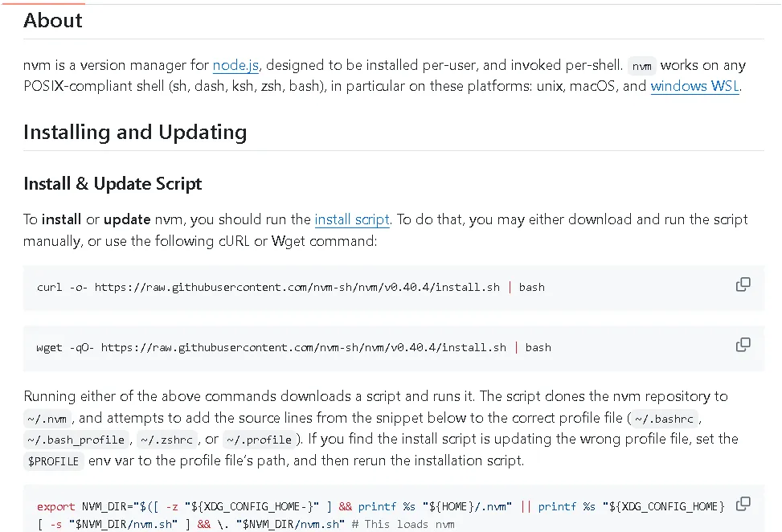Open the node.js link
The image size is (782, 532).
(x=235, y=65)
